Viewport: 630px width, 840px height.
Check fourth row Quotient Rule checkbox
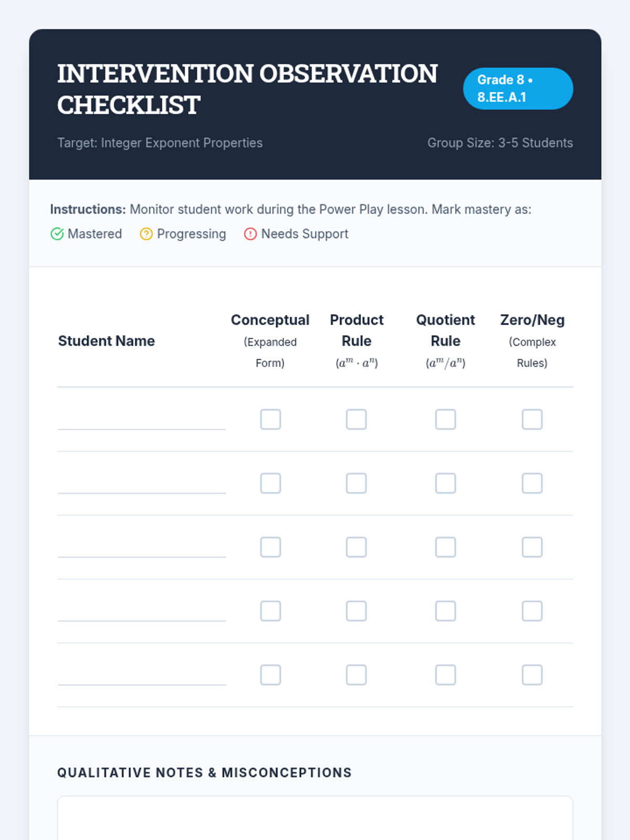446,611
